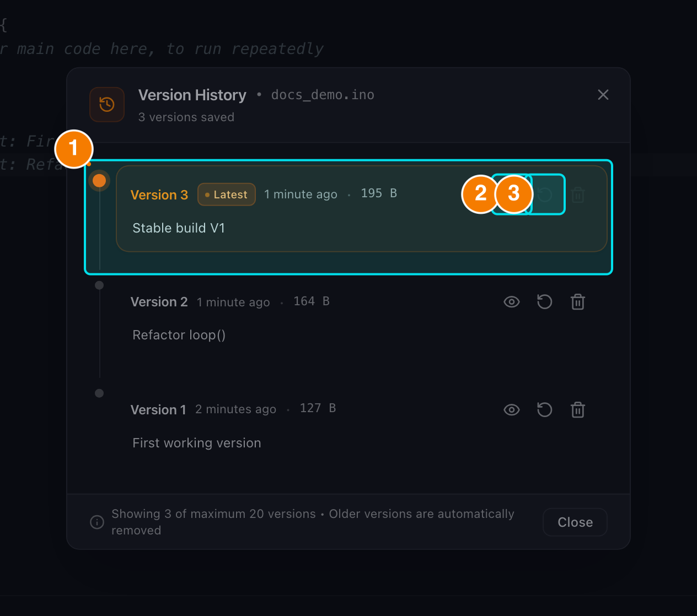
Task: Click the info icon in the footer
Action: 97,522
